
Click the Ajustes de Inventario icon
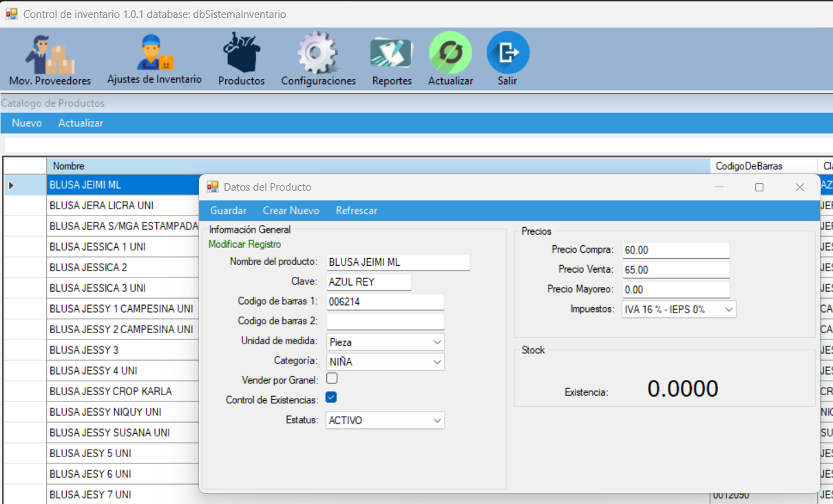[x=154, y=54]
